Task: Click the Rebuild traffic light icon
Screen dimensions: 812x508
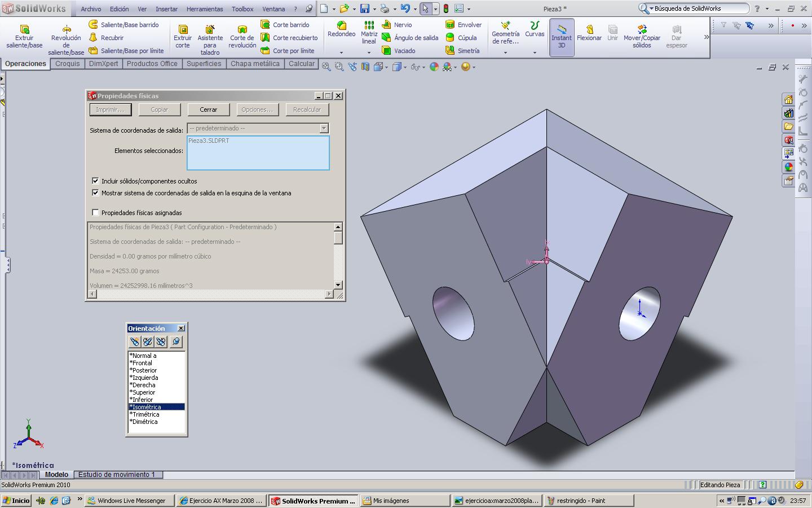Action: click(x=445, y=8)
